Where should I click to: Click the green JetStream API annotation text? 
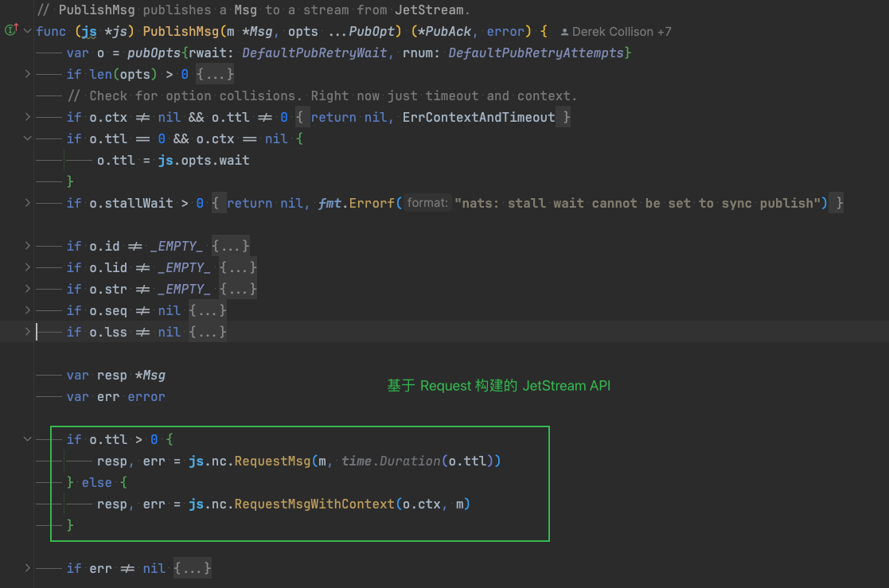499,386
